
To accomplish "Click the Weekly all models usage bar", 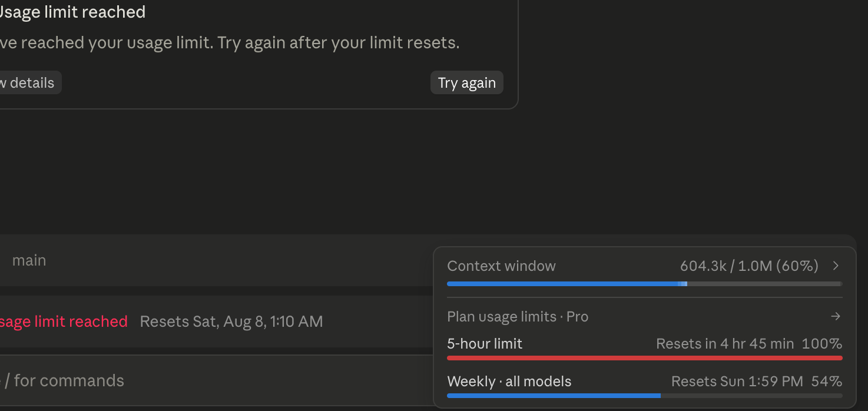I will pos(644,396).
